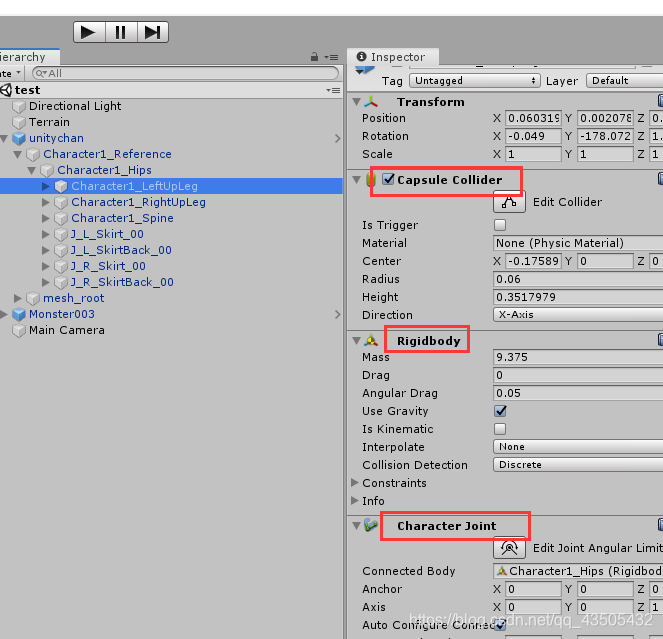Viewport: 663px width, 639px height.
Task: Click the Material physic material field
Action: point(578,243)
